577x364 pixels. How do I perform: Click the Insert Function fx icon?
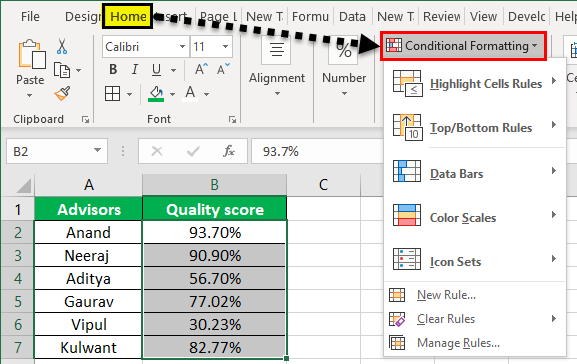click(x=229, y=151)
